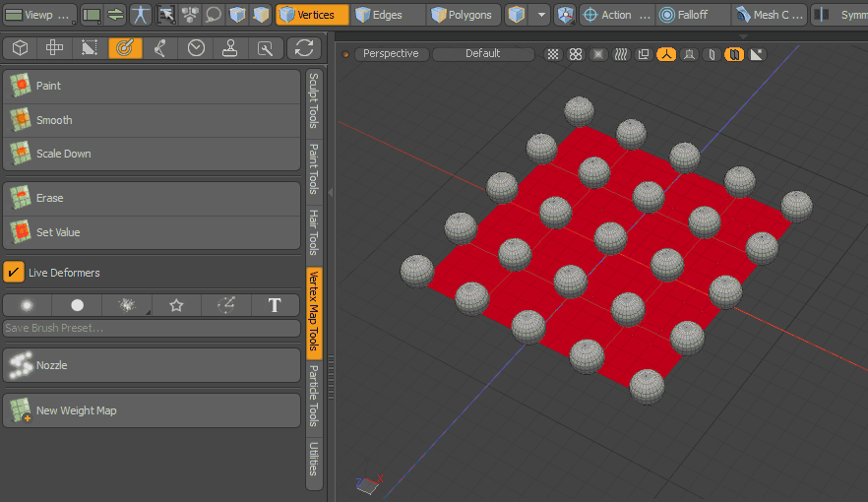The image size is (868, 502).
Task: Toggle the four-circles viewport icon
Action: click(576, 54)
